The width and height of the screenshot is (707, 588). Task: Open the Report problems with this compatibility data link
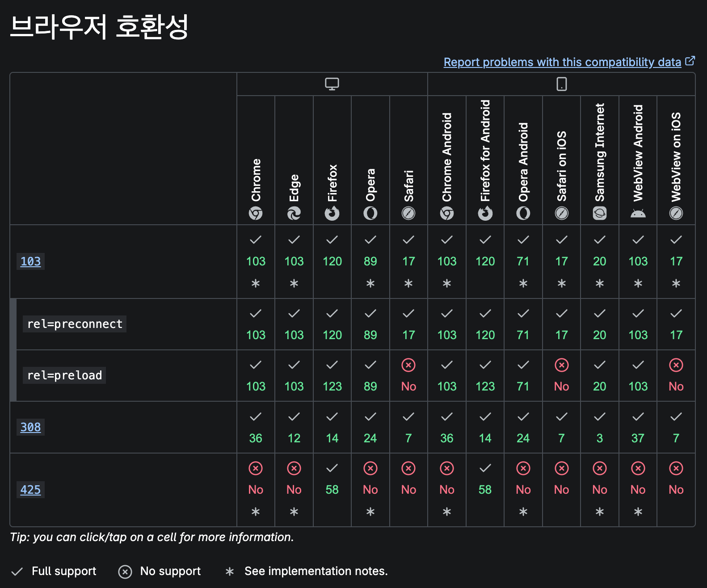[562, 62]
